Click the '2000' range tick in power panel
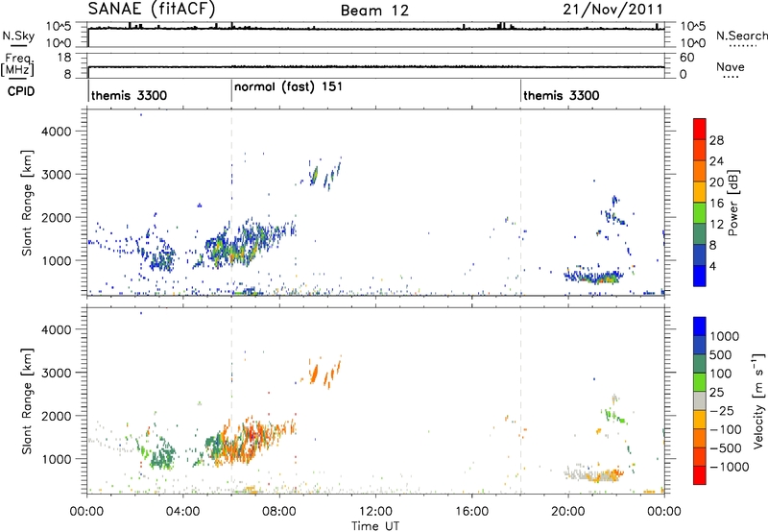This screenshot has width=768, height=532. click(56, 217)
